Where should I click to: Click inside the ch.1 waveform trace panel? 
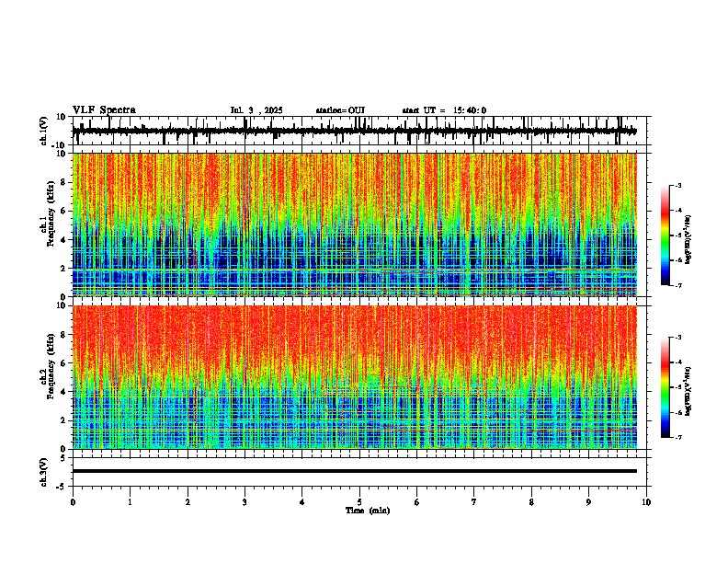pos(361,131)
